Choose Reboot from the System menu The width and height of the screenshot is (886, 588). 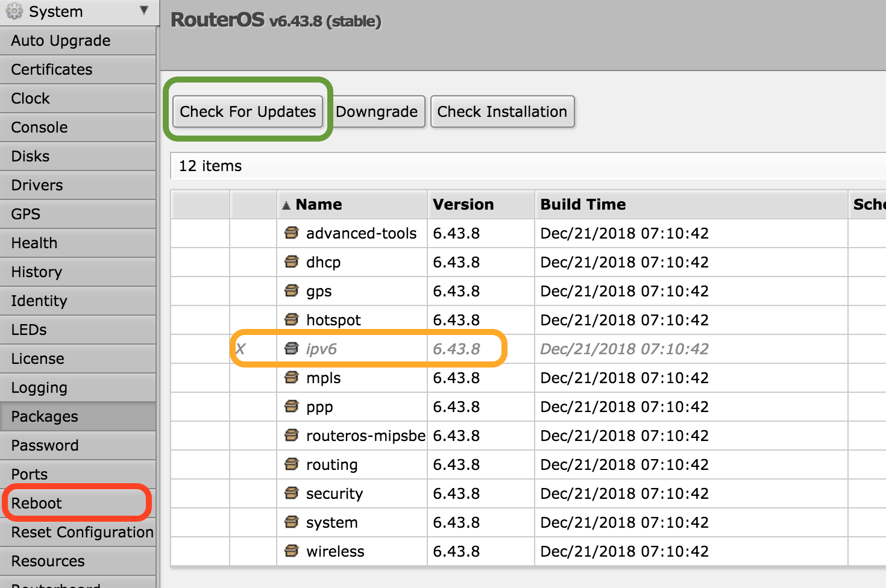coord(78,503)
